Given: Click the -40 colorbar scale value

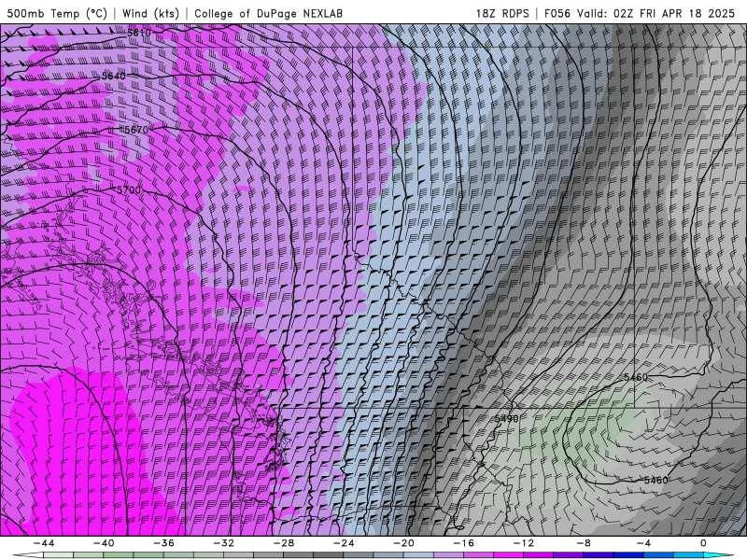Looking at the screenshot, I should click(104, 543).
